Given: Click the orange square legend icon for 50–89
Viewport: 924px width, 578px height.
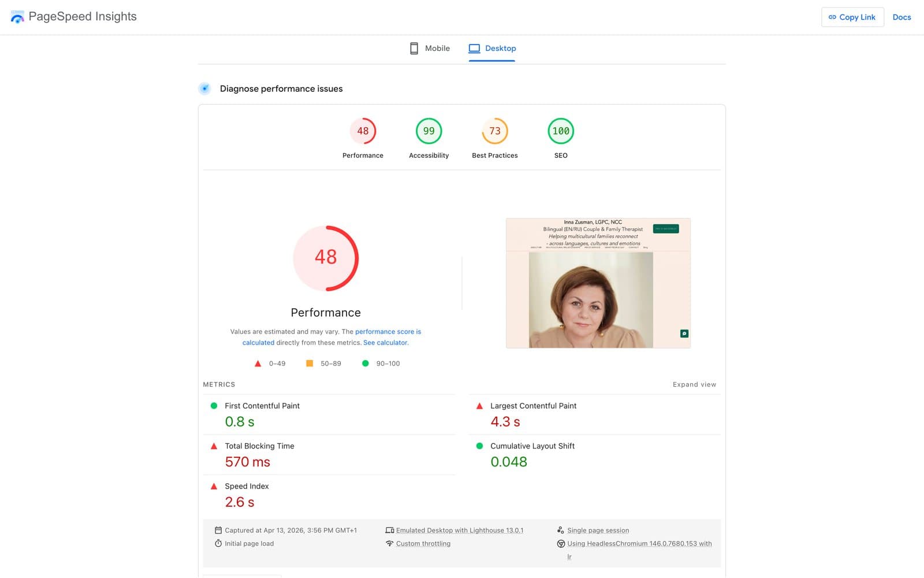Looking at the screenshot, I should click(310, 364).
